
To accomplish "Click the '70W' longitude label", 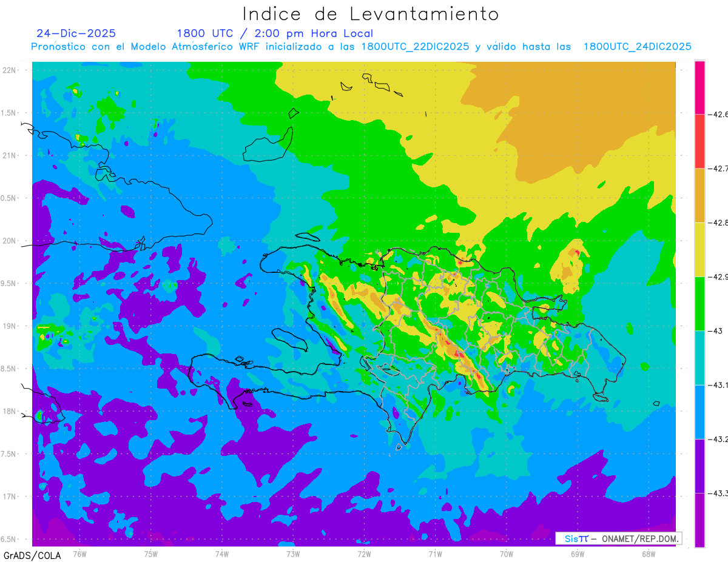I will click(507, 554).
